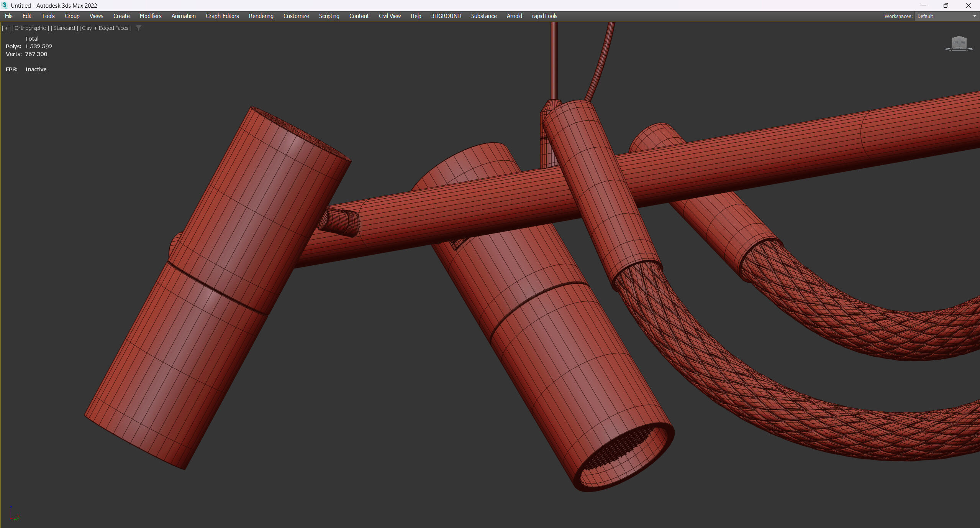Viewport: 980px width, 528px height.
Task: Click the ViewCube navigation widget
Action: click(959, 43)
